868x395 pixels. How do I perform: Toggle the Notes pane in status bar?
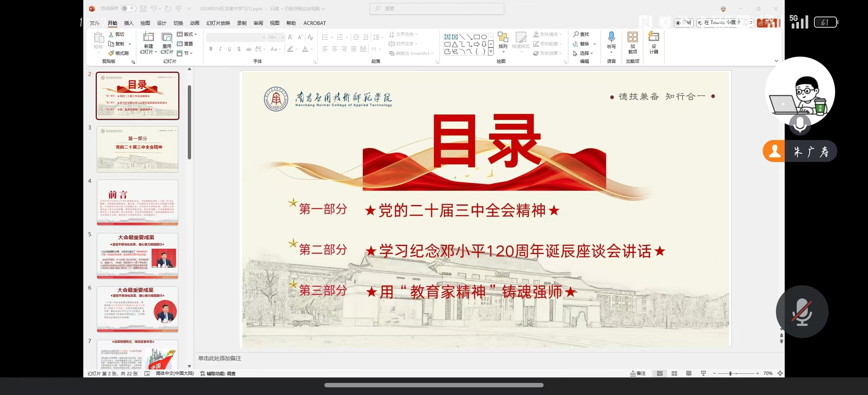638,373
